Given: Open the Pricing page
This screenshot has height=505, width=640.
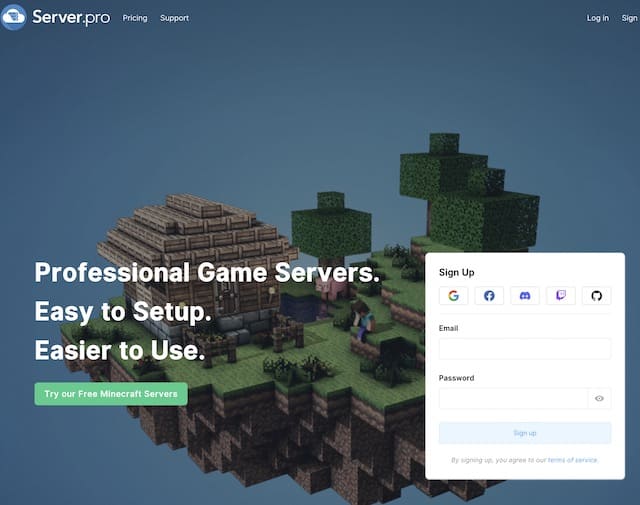Looking at the screenshot, I should pyautogui.click(x=135, y=18).
